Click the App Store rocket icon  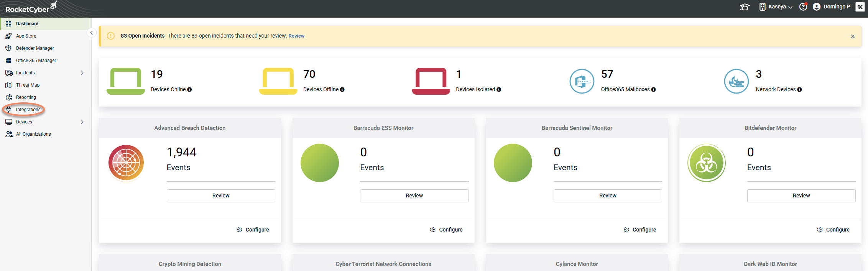point(8,36)
